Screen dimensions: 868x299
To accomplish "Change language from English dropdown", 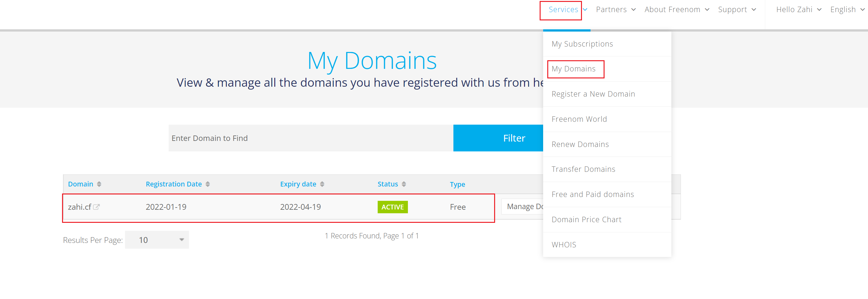I will [x=846, y=10].
